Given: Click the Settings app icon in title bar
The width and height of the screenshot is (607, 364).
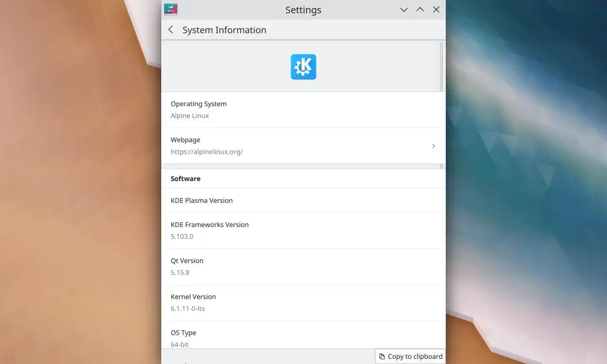Looking at the screenshot, I should pos(171,9).
